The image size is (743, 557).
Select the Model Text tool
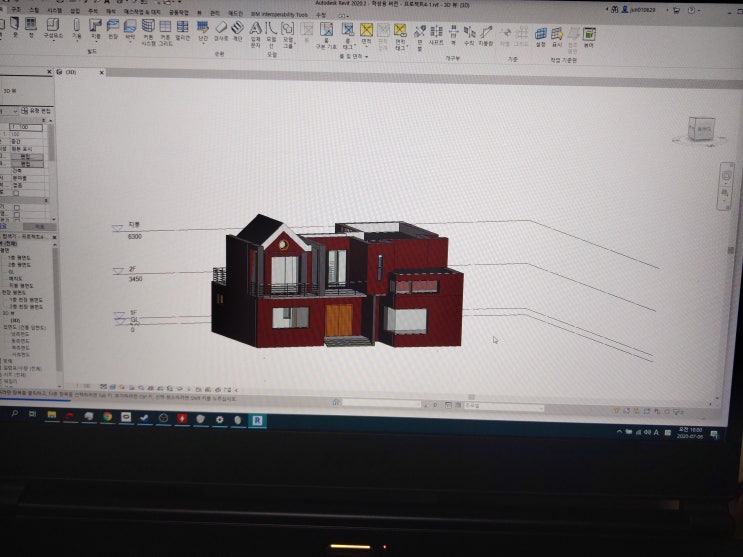(x=255, y=34)
